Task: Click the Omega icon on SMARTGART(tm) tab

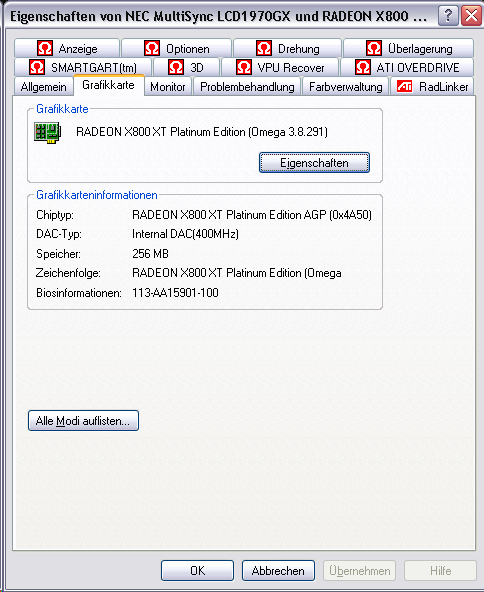Action: click(37, 67)
